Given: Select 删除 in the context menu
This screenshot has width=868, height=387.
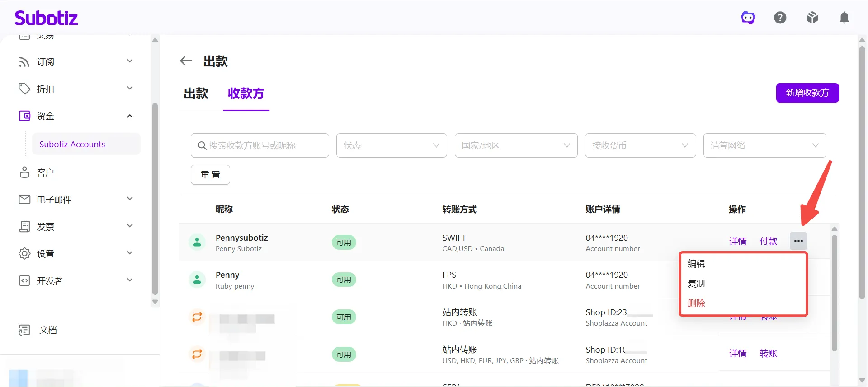Looking at the screenshot, I should click(696, 303).
